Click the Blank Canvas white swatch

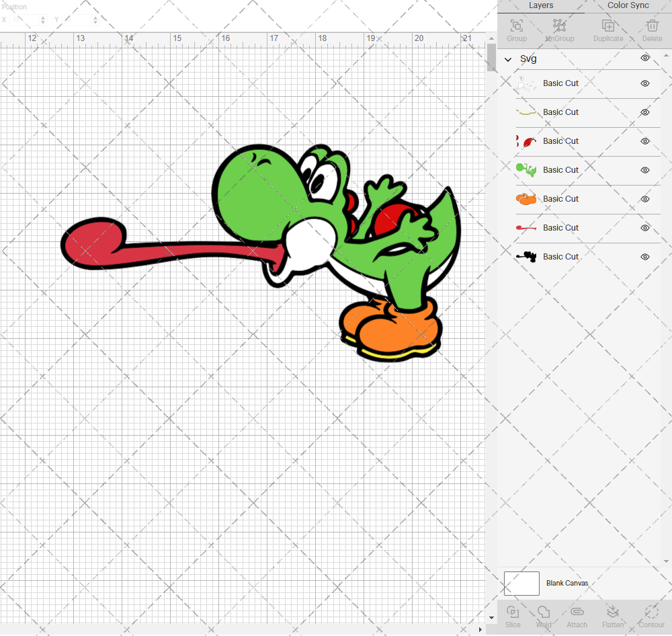(x=521, y=584)
